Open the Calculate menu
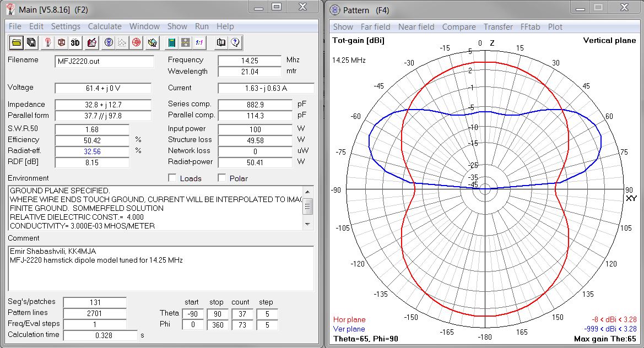Viewport: 644px width, 348px height. (105, 26)
